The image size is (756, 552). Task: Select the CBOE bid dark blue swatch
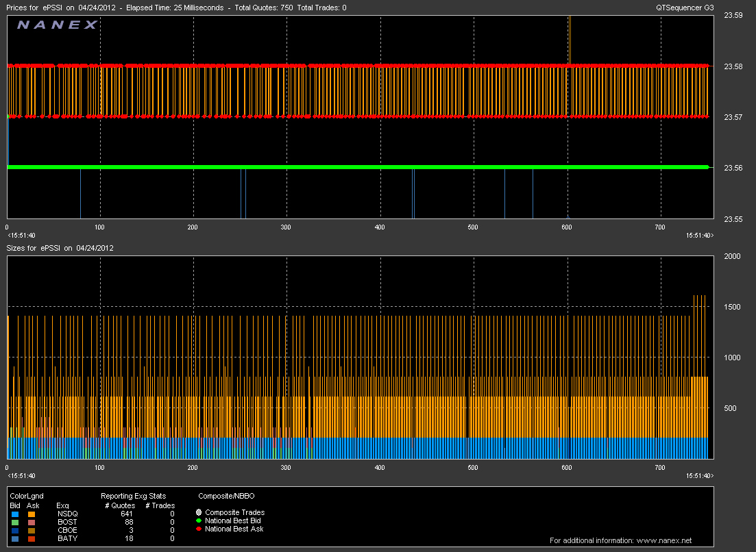(15, 530)
